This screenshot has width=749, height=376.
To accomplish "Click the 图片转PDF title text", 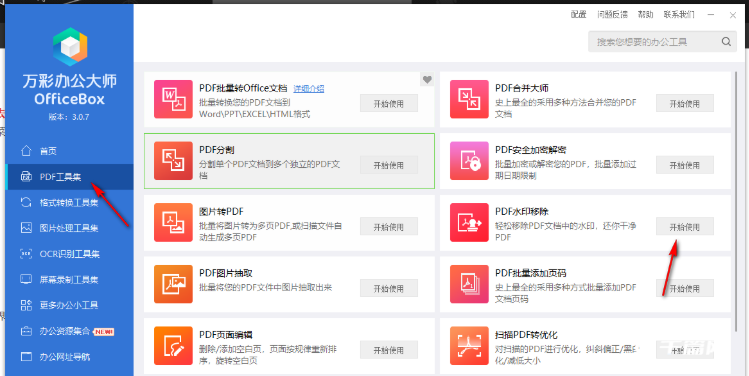I will pyautogui.click(x=222, y=211).
